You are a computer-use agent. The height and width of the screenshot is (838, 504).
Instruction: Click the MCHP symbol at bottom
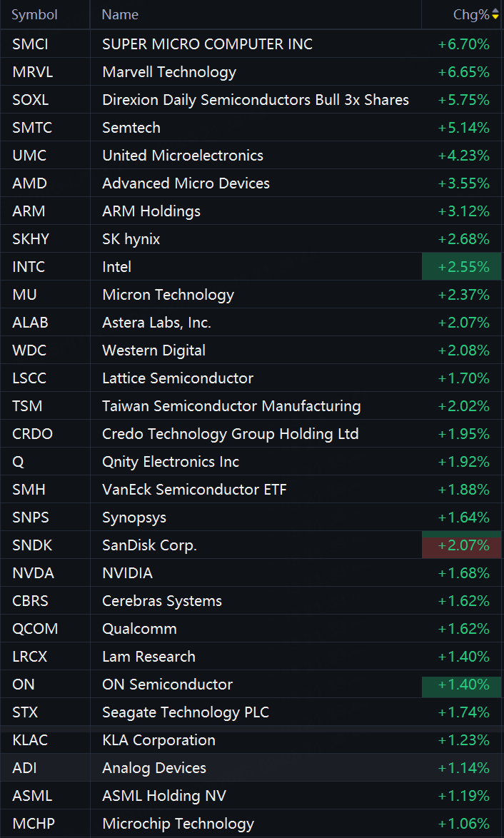pos(34,824)
